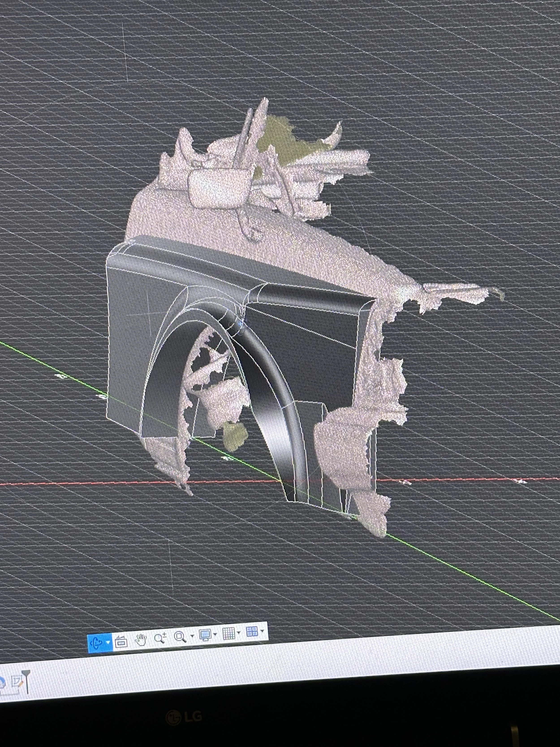Select the Zoom magnifier with plus-minus
Viewport: 560px width, 747px height.
tap(160, 638)
